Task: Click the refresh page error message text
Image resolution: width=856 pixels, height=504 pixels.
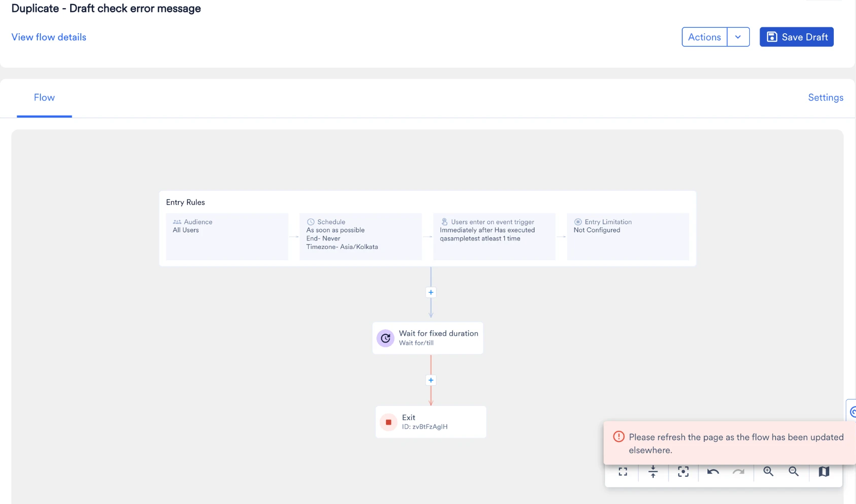Action: (x=736, y=443)
